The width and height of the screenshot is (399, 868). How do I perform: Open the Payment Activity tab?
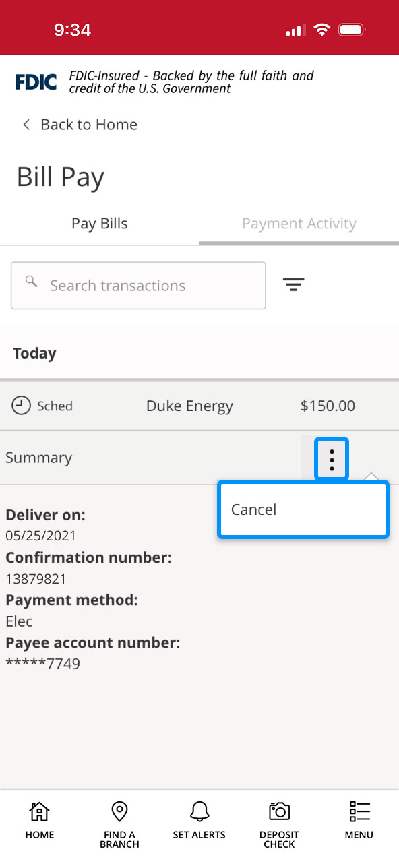tap(299, 223)
